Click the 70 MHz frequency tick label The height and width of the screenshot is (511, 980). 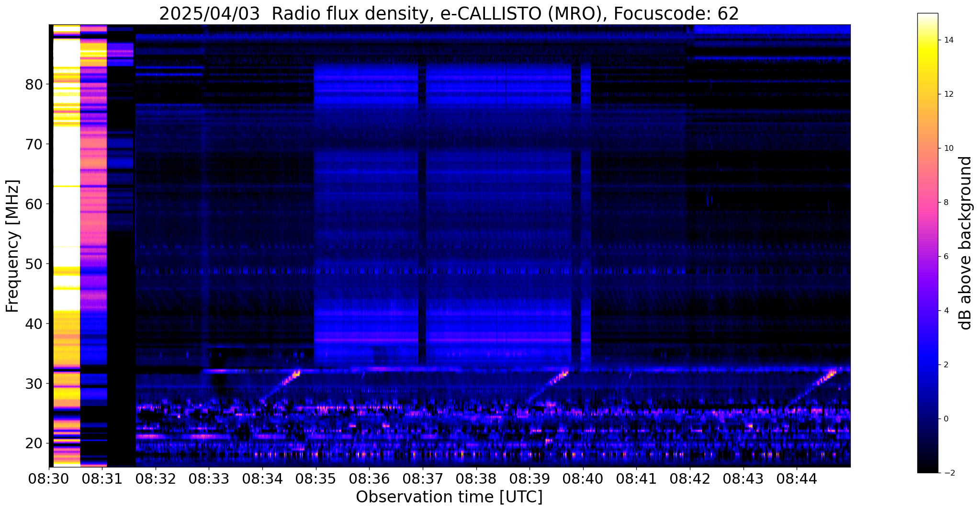[x=34, y=144]
